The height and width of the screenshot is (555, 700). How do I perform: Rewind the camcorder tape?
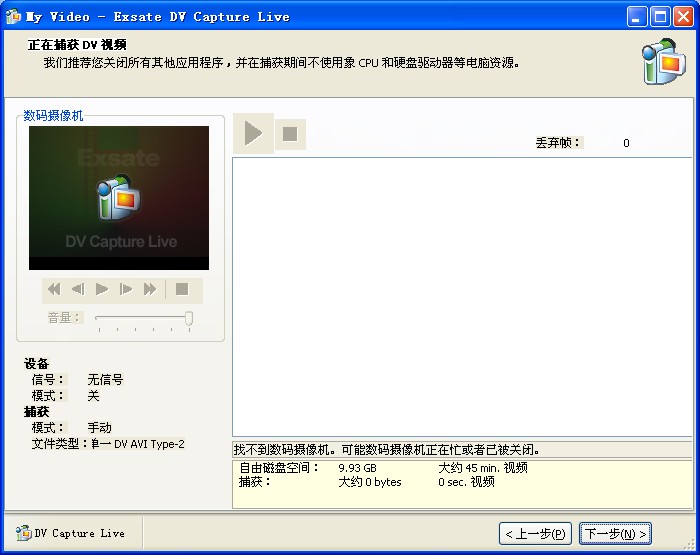[54, 289]
